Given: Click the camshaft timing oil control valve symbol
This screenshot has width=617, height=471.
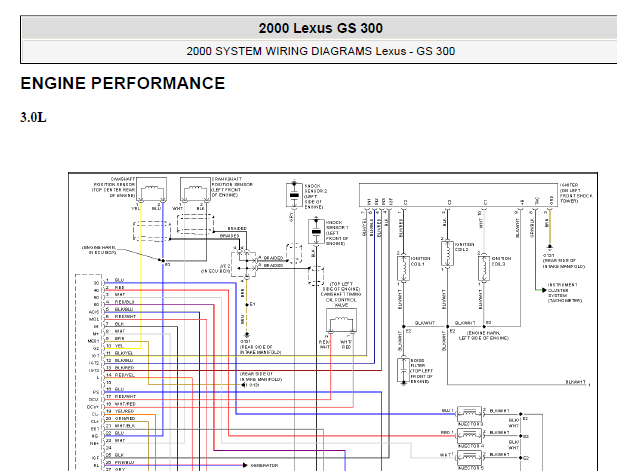Looking at the screenshot, I should click(x=342, y=321).
